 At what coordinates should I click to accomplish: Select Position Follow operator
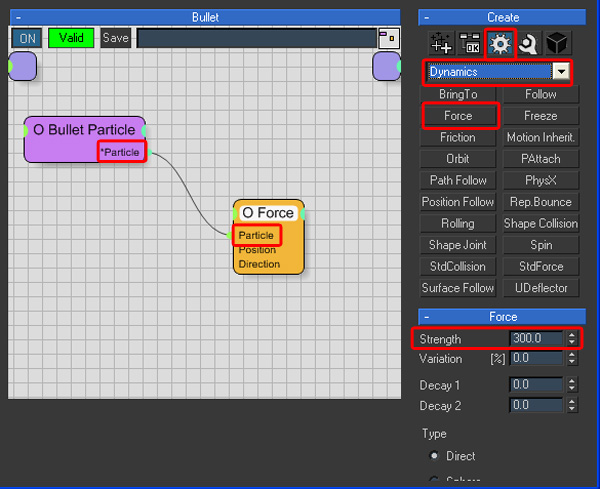coord(458,202)
